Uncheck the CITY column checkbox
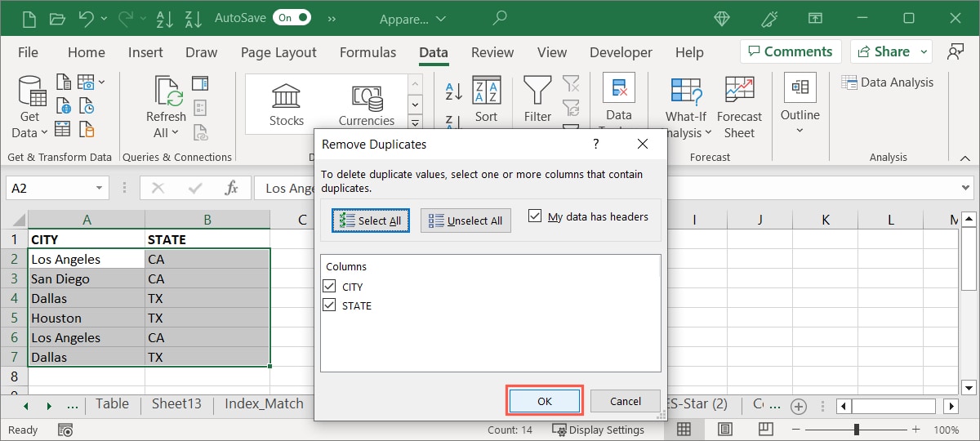Screen dimensions: 980x441 [329, 286]
